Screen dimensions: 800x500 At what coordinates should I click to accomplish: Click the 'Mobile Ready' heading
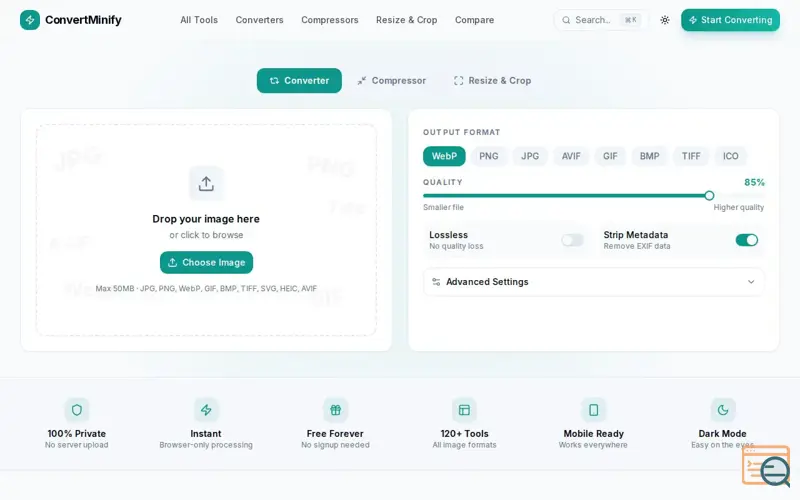(x=593, y=434)
